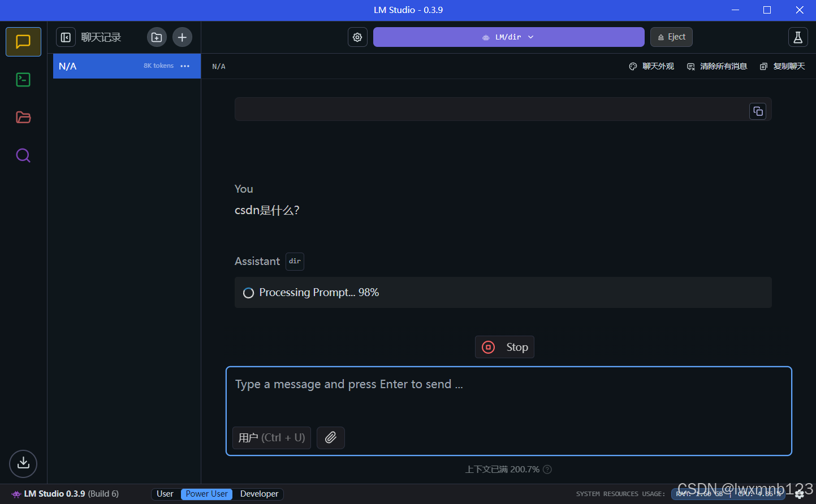Open the Discover search icon
The height and width of the screenshot is (504, 816).
[23, 155]
